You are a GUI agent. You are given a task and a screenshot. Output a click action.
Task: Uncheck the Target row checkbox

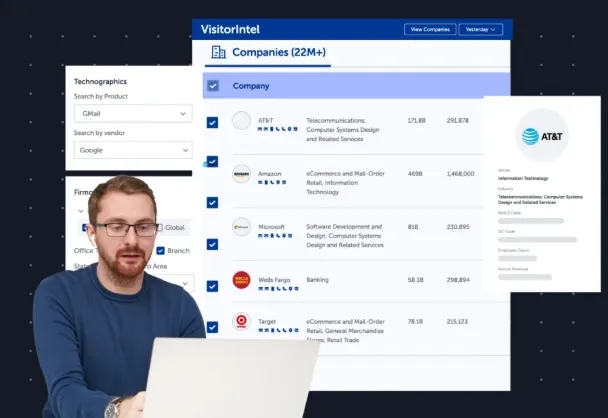212,327
